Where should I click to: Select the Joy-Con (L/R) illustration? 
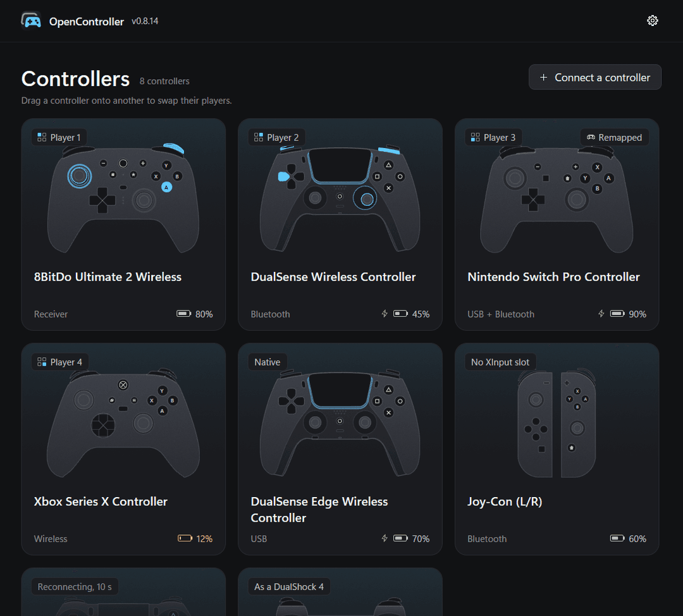pos(557,424)
